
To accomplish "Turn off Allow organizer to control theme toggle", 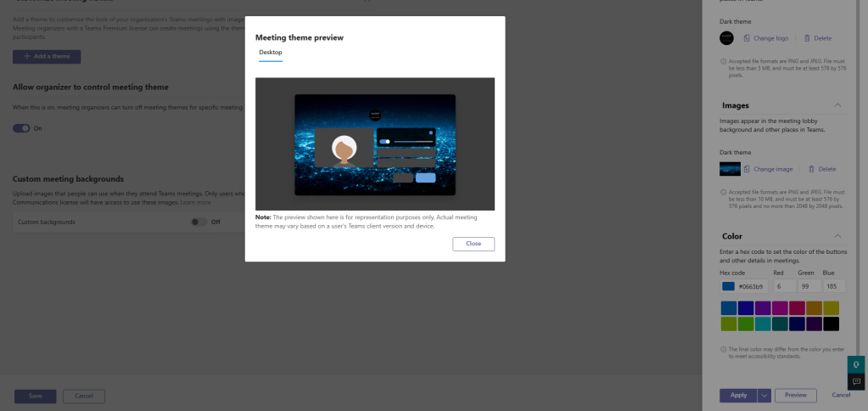I will tap(21, 128).
